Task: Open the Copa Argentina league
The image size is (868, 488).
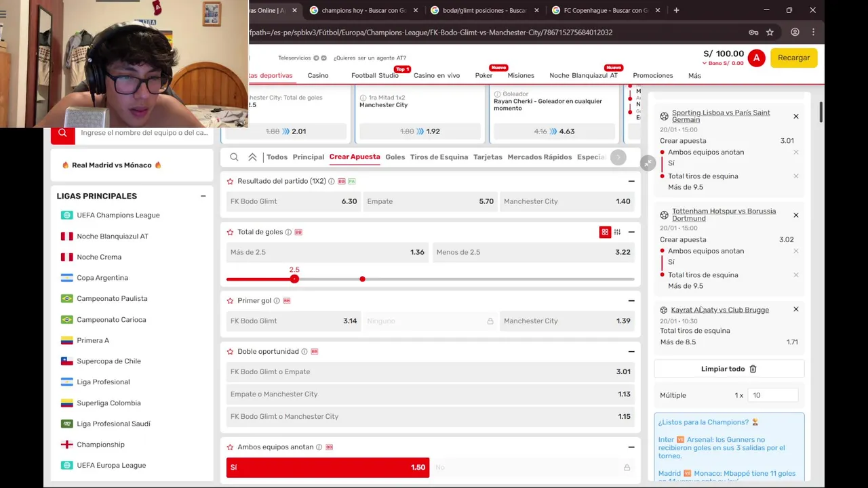Action: click(x=102, y=278)
